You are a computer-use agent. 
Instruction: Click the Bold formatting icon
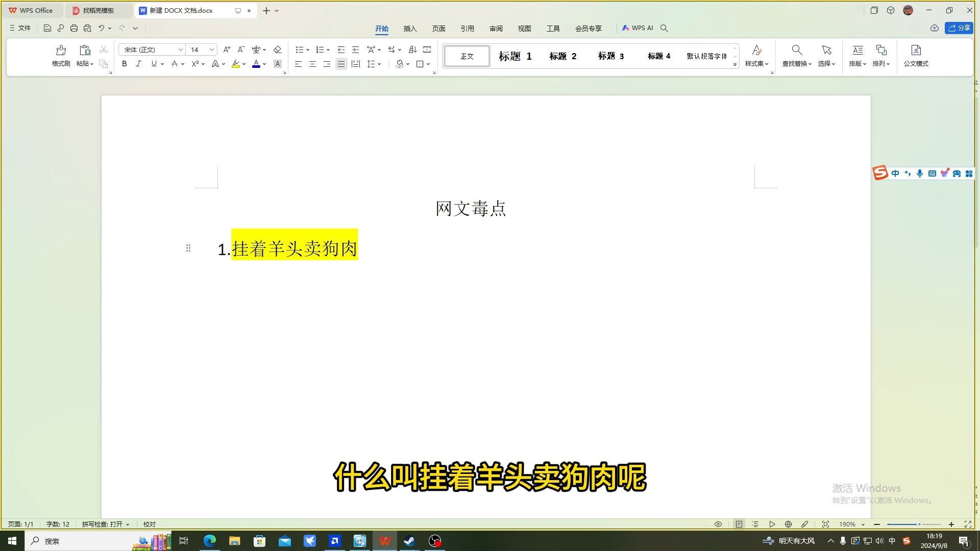click(x=124, y=63)
